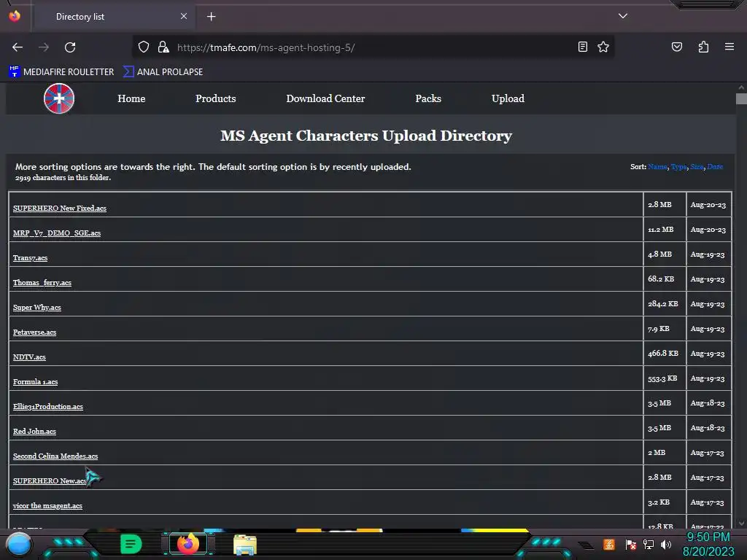Download Red John.acs file
Image resolution: width=747 pixels, height=560 pixels.
[34, 431]
